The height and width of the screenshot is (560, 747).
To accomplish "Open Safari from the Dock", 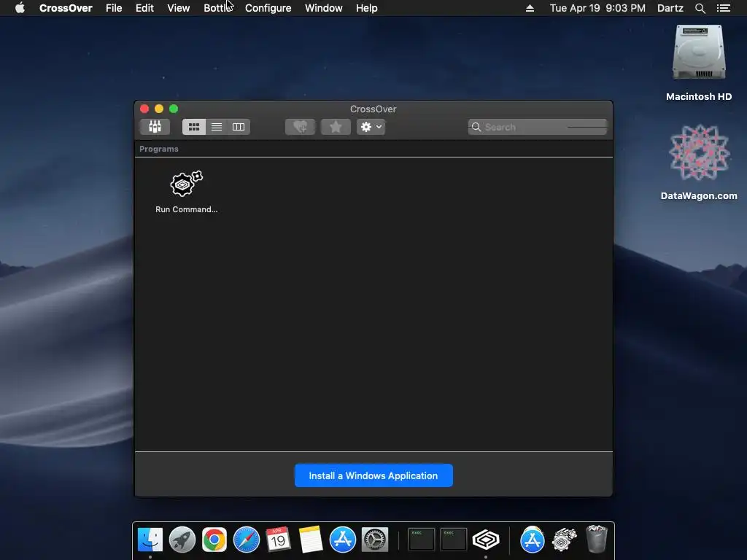I will pyautogui.click(x=247, y=540).
